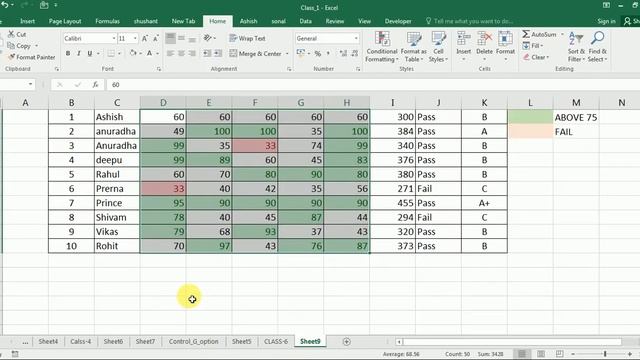Image resolution: width=640 pixels, height=360 pixels.
Task: Click Sign in
Action: coord(606,21)
